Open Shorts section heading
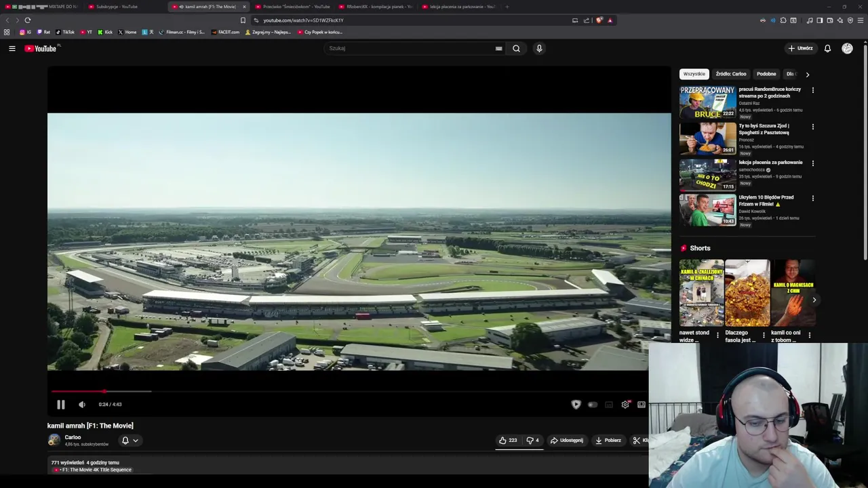Viewport: 868px width, 488px height. point(700,248)
